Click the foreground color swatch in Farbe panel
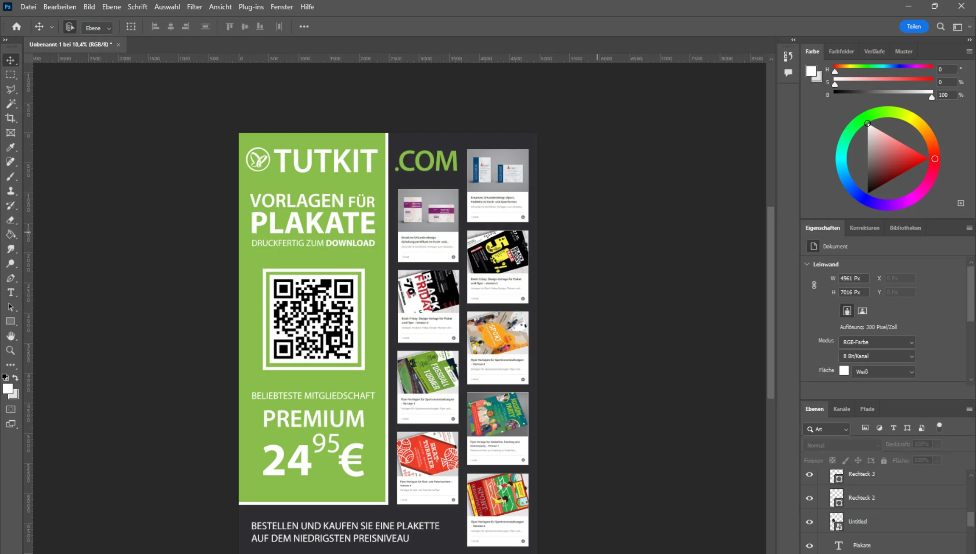This screenshot has width=980, height=554. pos(811,71)
